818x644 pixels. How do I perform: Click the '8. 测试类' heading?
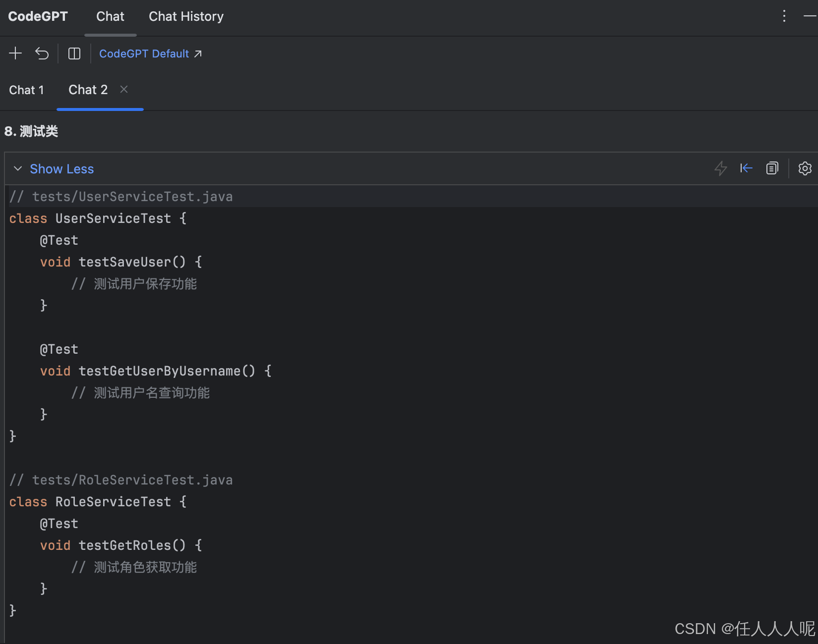tap(31, 131)
